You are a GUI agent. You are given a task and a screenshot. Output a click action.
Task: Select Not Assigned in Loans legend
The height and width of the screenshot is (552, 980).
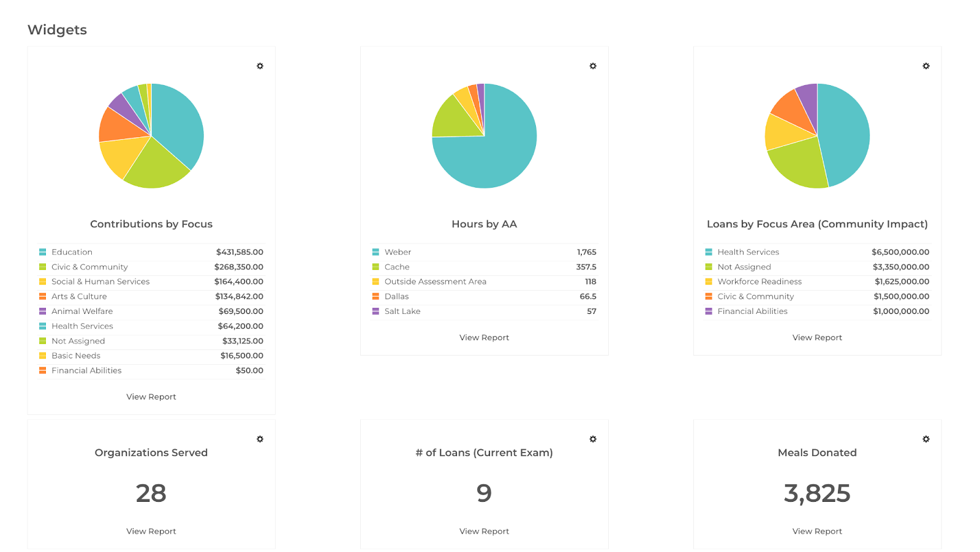point(744,267)
